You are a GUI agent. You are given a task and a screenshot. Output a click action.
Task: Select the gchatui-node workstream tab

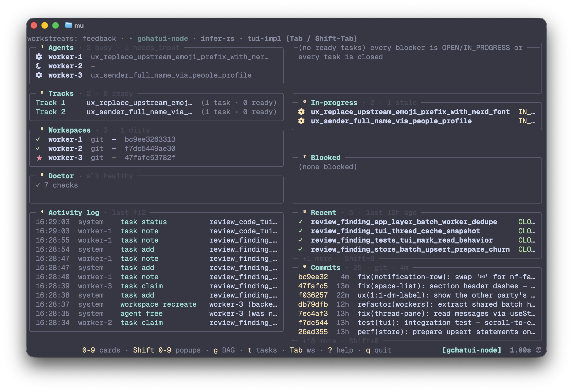coord(163,39)
